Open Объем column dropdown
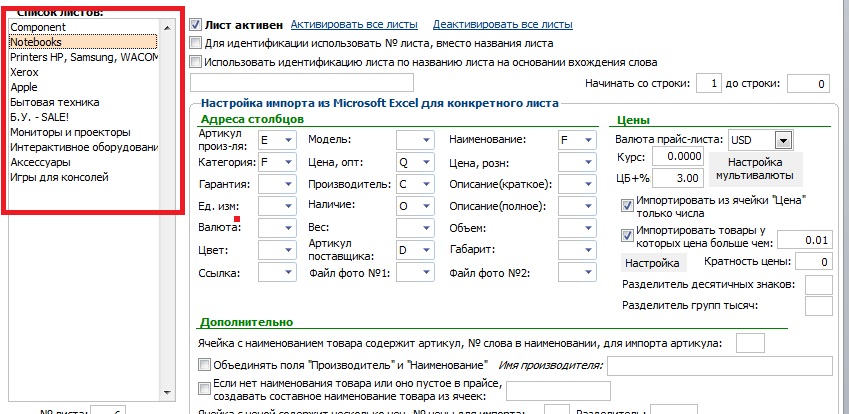This screenshot has width=849, height=414. [589, 228]
